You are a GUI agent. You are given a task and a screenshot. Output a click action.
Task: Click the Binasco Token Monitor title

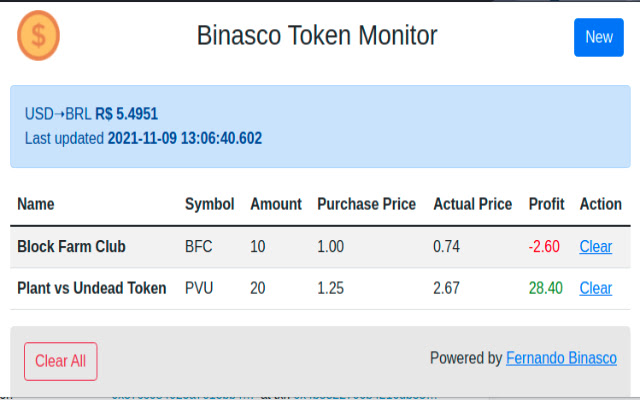[317, 36]
